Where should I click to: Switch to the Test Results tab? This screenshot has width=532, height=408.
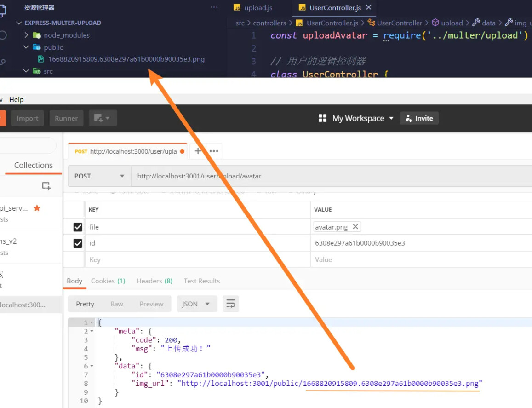(x=201, y=281)
